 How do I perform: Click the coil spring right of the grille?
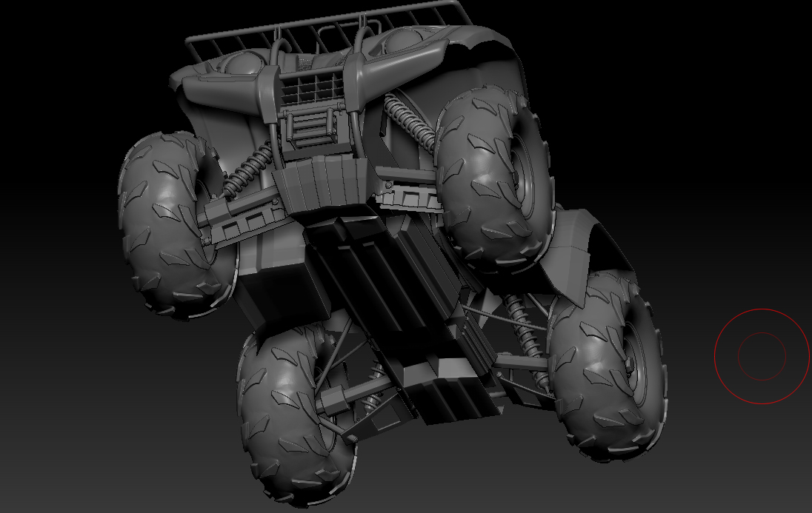pyautogui.click(x=411, y=123)
